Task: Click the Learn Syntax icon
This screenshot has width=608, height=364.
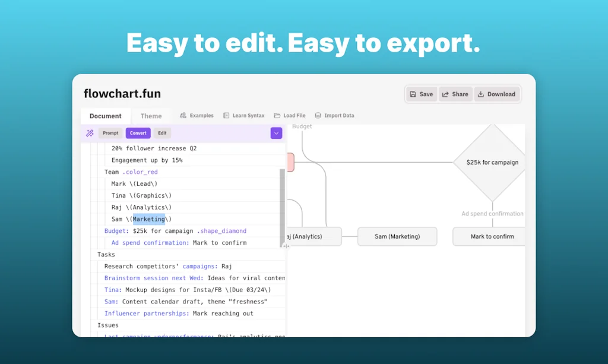Action: click(226, 115)
